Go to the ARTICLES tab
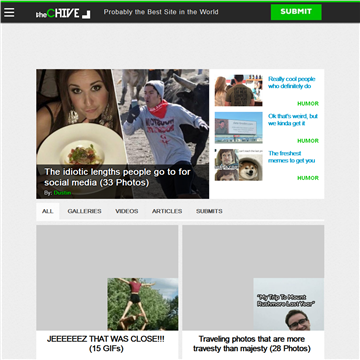 (167, 211)
